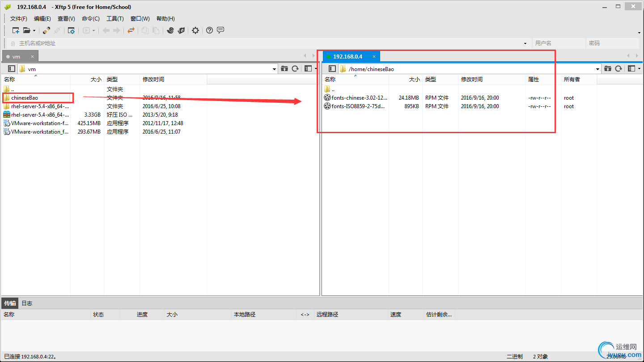Click the orange reconnect plug icon
Viewport: 644px width, 362px height.
(47, 30)
